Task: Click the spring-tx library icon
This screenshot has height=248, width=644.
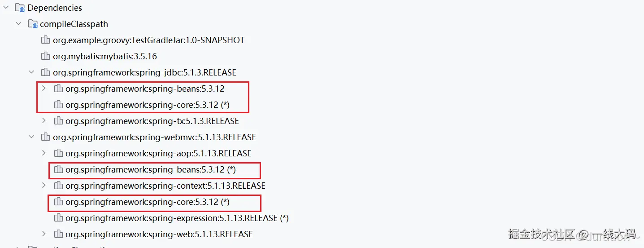Action: pos(58,121)
